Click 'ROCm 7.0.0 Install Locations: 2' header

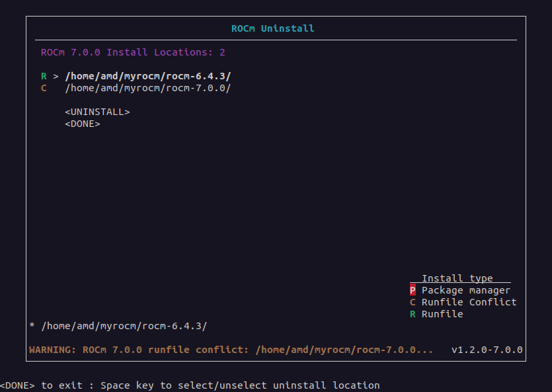[133, 52]
